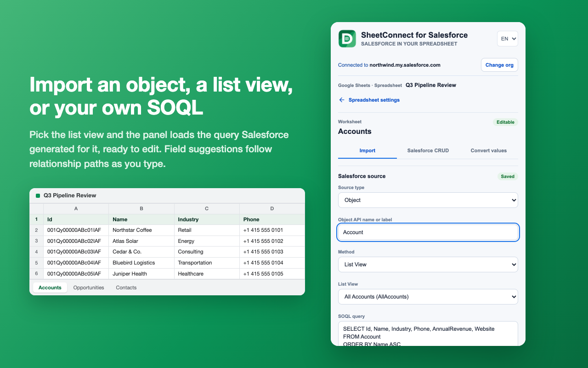This screenshot has width=588, height=368.
Task: Click phone cell +1 415 555 0101
Action: point(272,230)
